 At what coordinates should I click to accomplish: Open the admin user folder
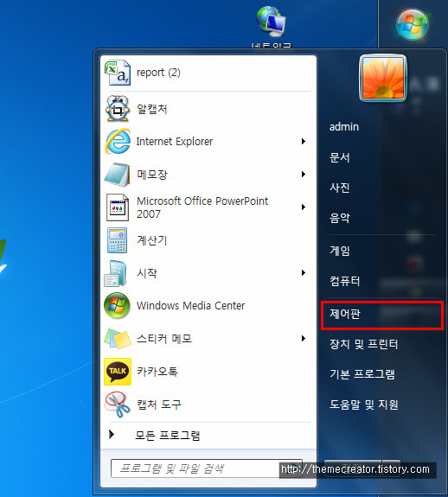click(344, 127)
